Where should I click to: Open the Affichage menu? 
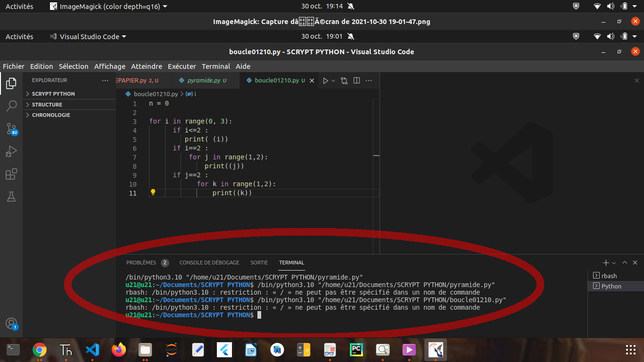pos(110,66)
